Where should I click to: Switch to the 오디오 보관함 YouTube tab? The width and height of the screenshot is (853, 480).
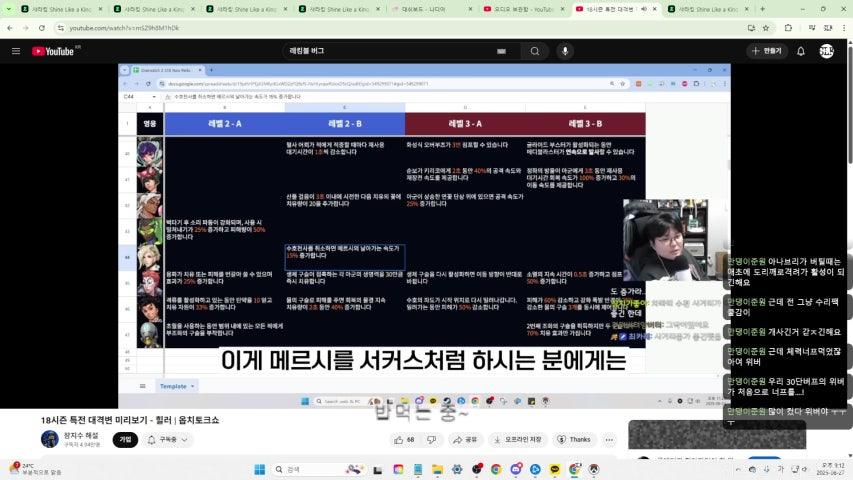point(523,9)
